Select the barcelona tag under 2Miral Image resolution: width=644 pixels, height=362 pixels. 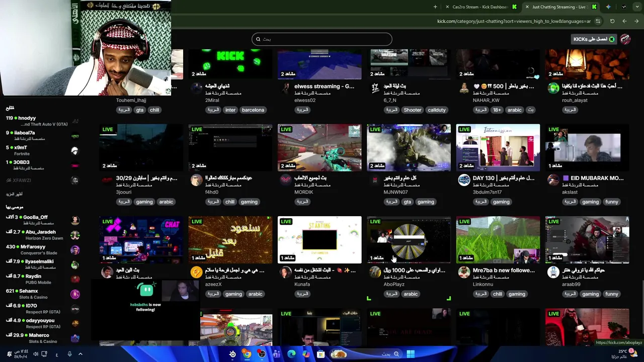(253, 110)
